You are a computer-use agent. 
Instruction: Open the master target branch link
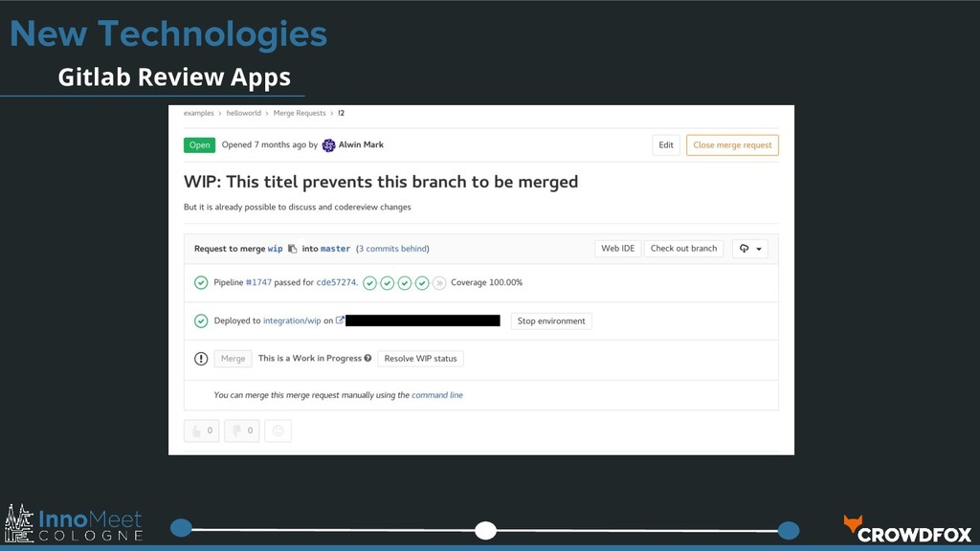tap(336, 249)
